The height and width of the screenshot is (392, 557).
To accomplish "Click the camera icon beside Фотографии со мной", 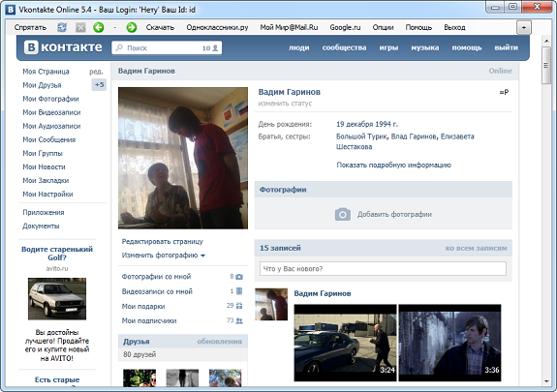I will [239, 277].
